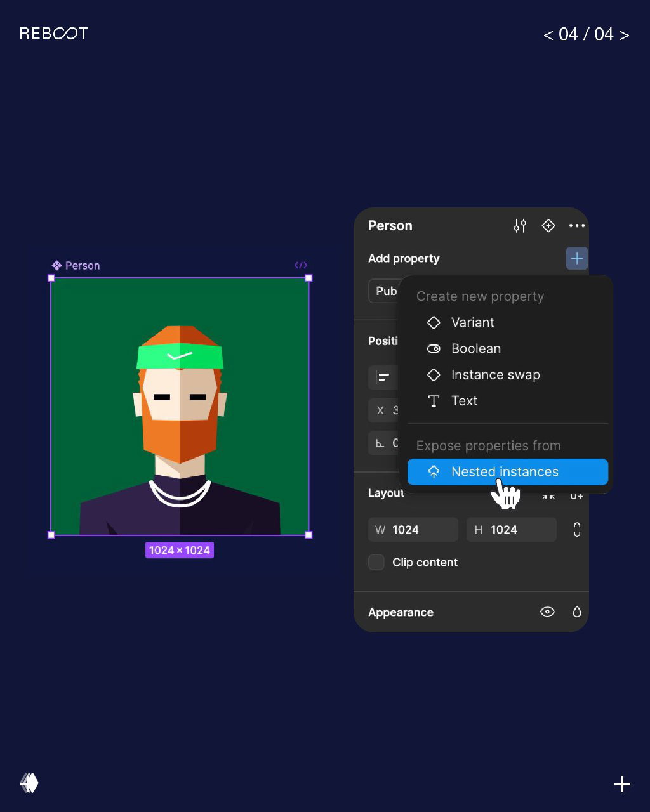Viewport: 650px width, 812px height.
Task: Click the Create new property heading
Action: (480, 296)
